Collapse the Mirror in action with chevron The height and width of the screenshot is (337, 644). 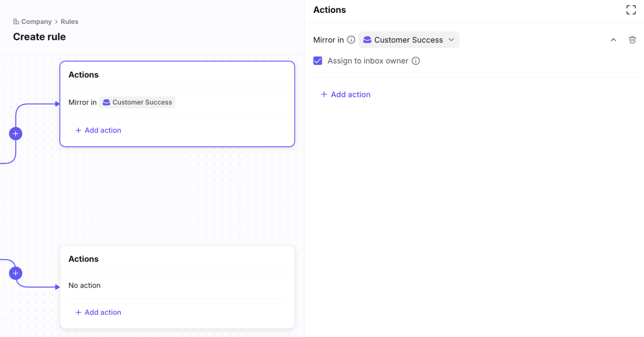click(613, 40)
